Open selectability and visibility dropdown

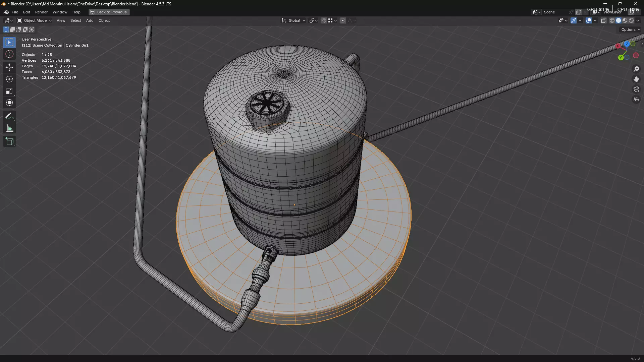point(563,20)
